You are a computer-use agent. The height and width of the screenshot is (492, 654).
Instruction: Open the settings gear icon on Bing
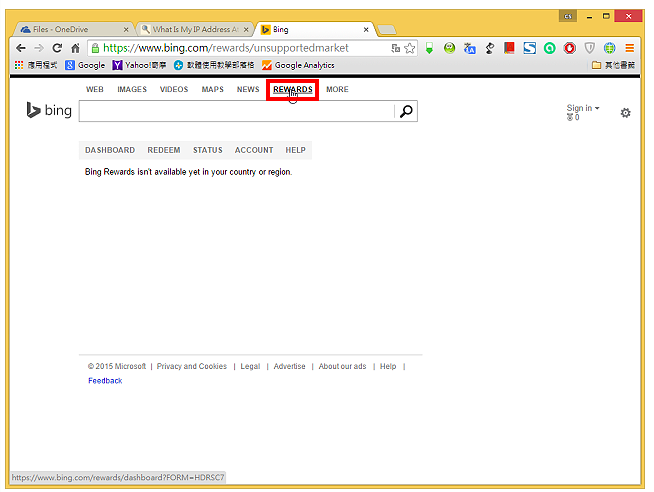625,113
